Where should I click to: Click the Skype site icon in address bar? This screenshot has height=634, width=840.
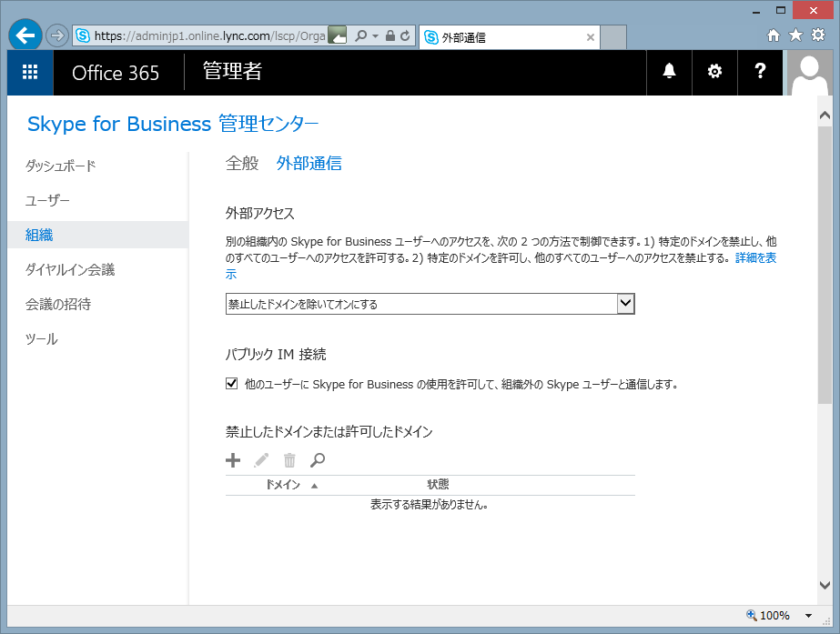[83, 35]
